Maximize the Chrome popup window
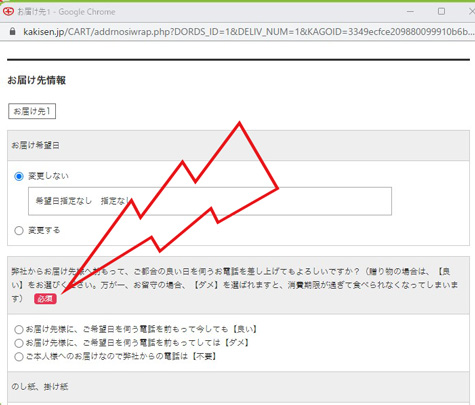This screenshot has width=475, height=405. pyautogui.click(x=441, y=12)
